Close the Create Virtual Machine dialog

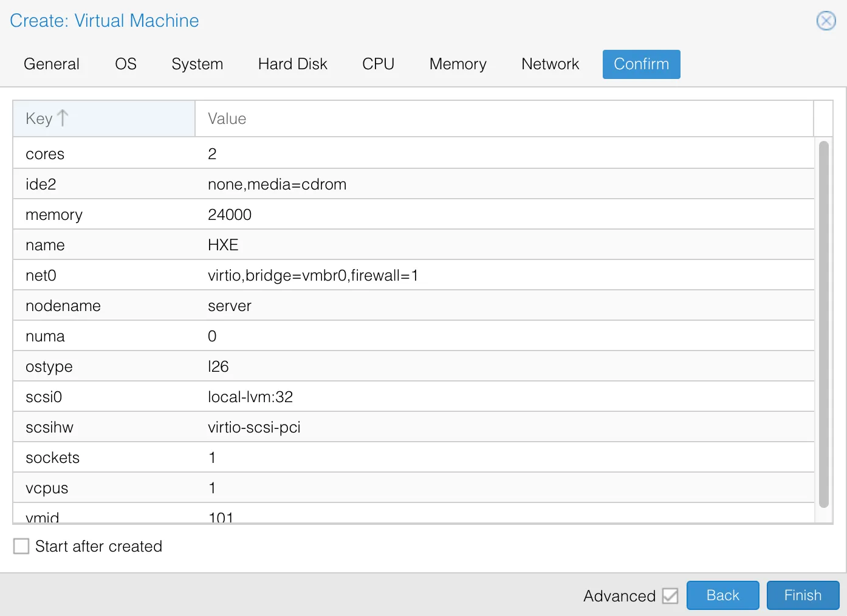click(826, 21)
